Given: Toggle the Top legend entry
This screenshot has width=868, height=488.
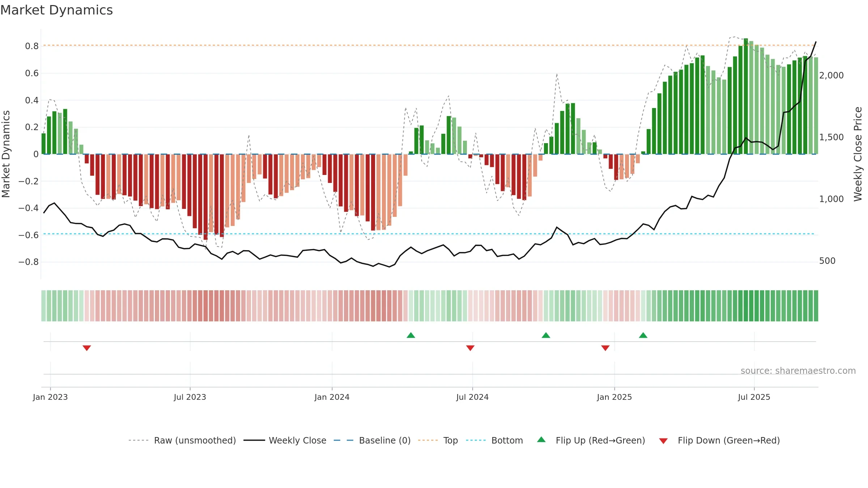Looking at the screenshot, I should 438,440.
